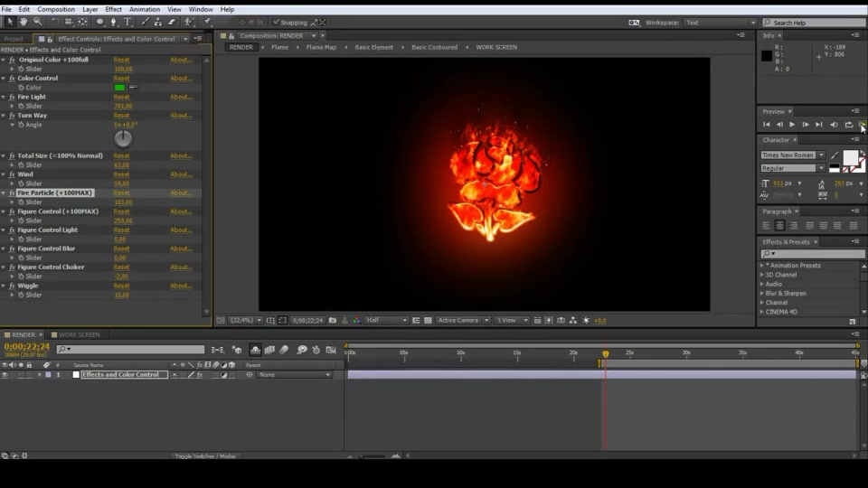Screen dimensions: 868x488
Task: Toggle the Snapping checkbox
Action: [x=276, y=22]
